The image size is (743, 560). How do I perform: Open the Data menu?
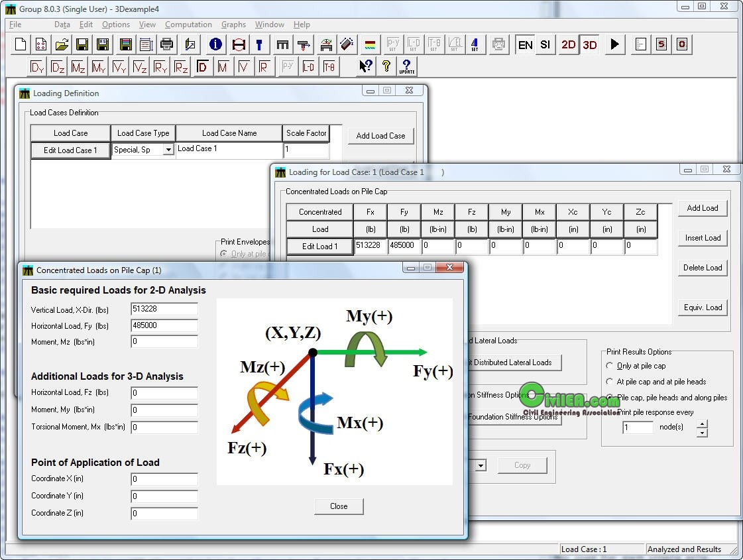[x=62, y=24]
